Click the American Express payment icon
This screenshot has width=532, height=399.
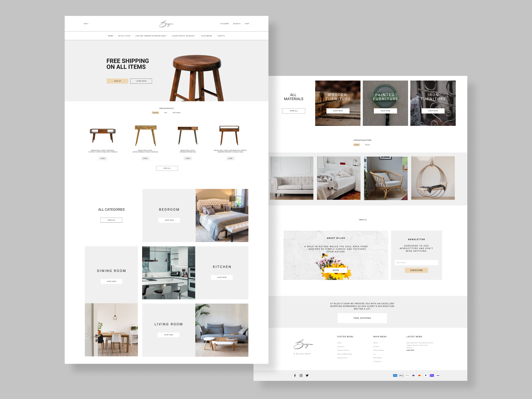tap(395, 375)
